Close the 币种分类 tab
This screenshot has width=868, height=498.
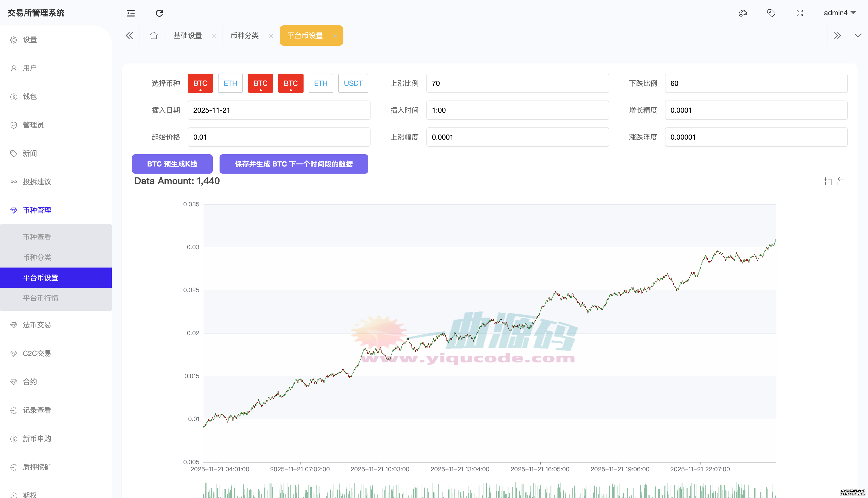(271, 36)
